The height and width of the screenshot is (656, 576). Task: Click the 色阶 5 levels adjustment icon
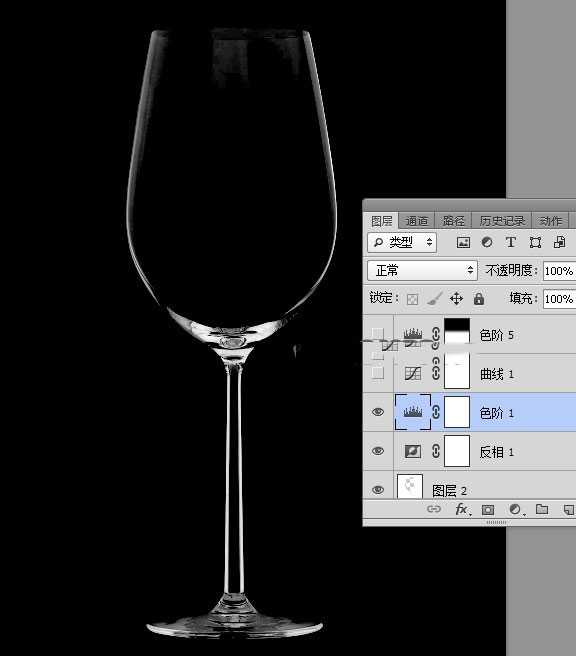click(413, 334)
